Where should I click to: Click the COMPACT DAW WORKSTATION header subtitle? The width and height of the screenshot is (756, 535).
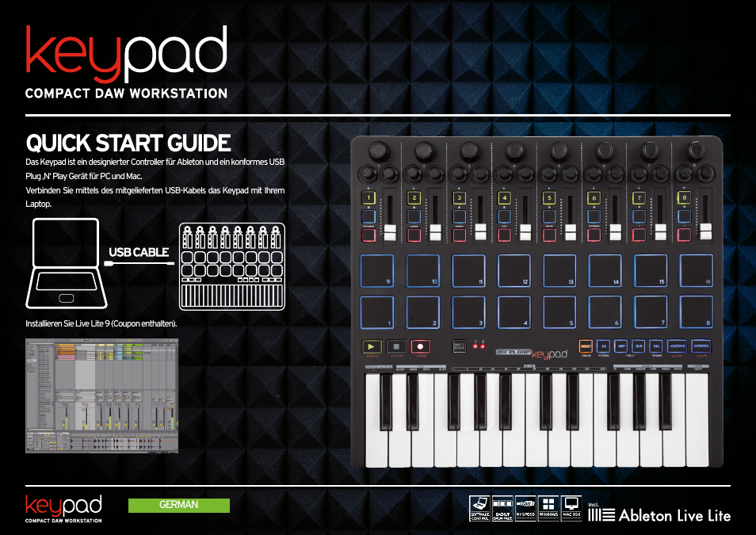(126, 94)
